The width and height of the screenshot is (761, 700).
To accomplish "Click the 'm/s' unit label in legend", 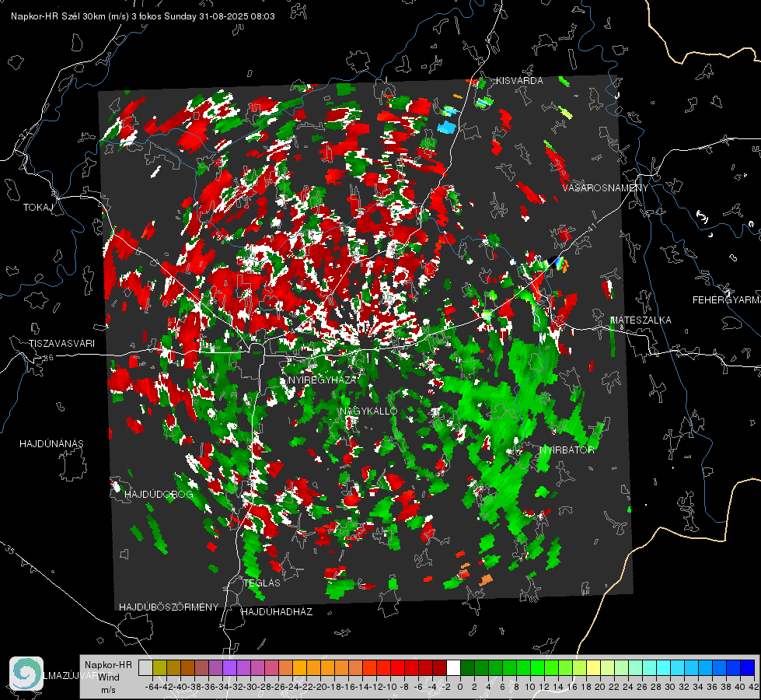I will click(x=108, y=690).
